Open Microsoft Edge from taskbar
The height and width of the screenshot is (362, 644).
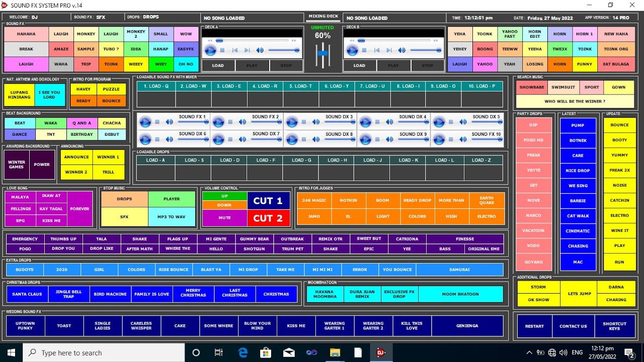tap(243, 352)
